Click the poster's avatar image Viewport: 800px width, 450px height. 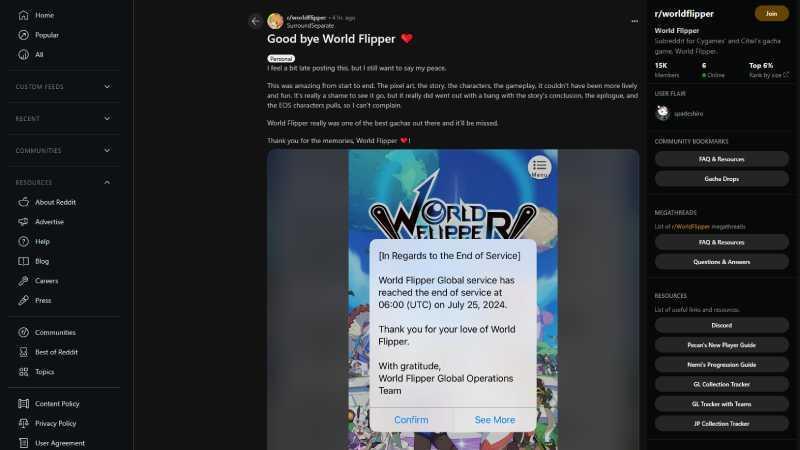click(276, 21)
